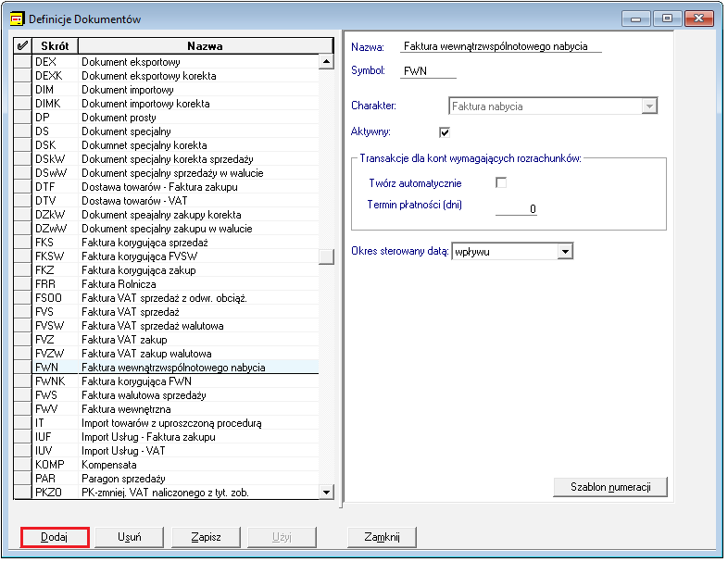
Task: Select row Import towarów z uproszczoną procedurą
Action: point(175,423)
